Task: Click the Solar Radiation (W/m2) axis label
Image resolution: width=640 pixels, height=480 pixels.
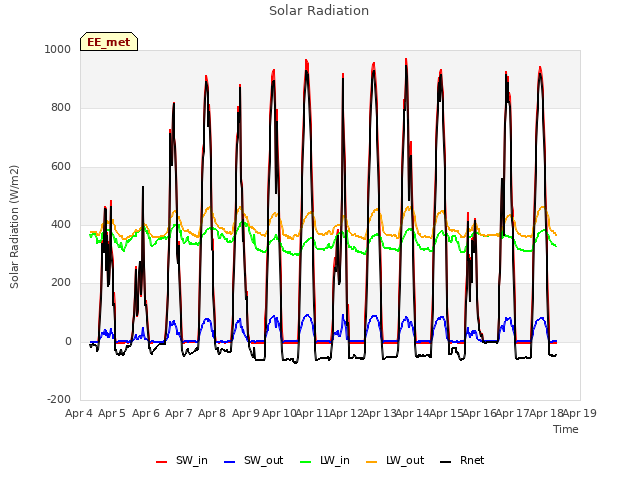Action: pyautogui.click(x=14, y=227)
